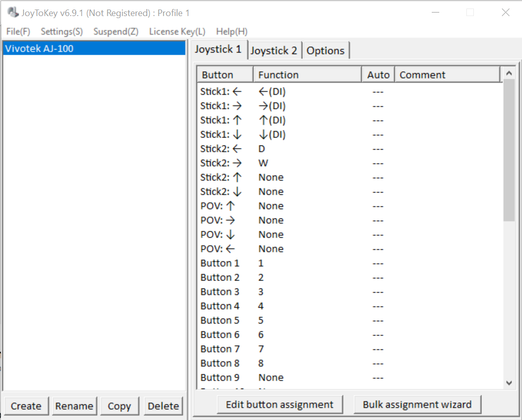
Task: Click the Delete profile button
Action: point(163,406)
